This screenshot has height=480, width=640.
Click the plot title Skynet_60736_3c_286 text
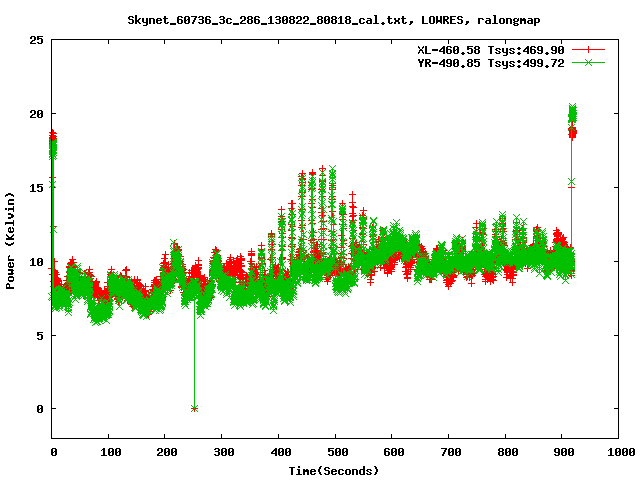333,20
